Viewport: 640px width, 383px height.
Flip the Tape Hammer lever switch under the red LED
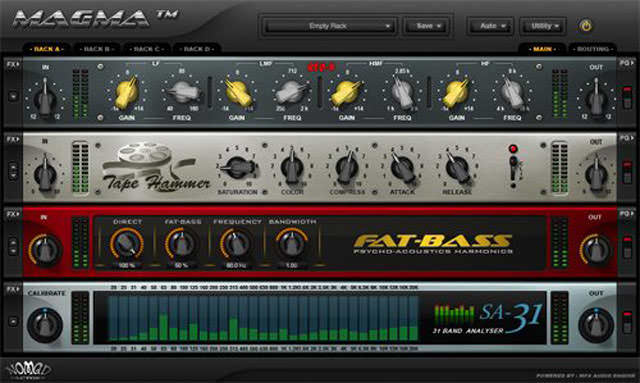click(x=513, y=167)
